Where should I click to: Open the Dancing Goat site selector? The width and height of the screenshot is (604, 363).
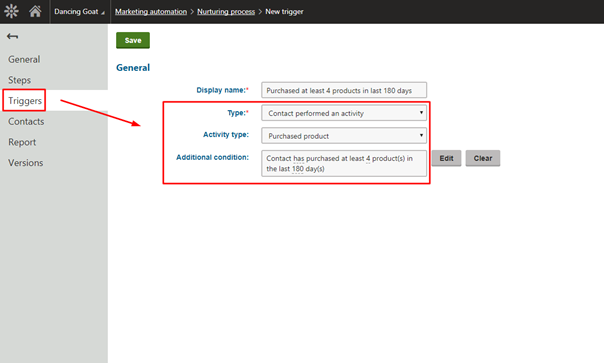[x=79, y=12]
